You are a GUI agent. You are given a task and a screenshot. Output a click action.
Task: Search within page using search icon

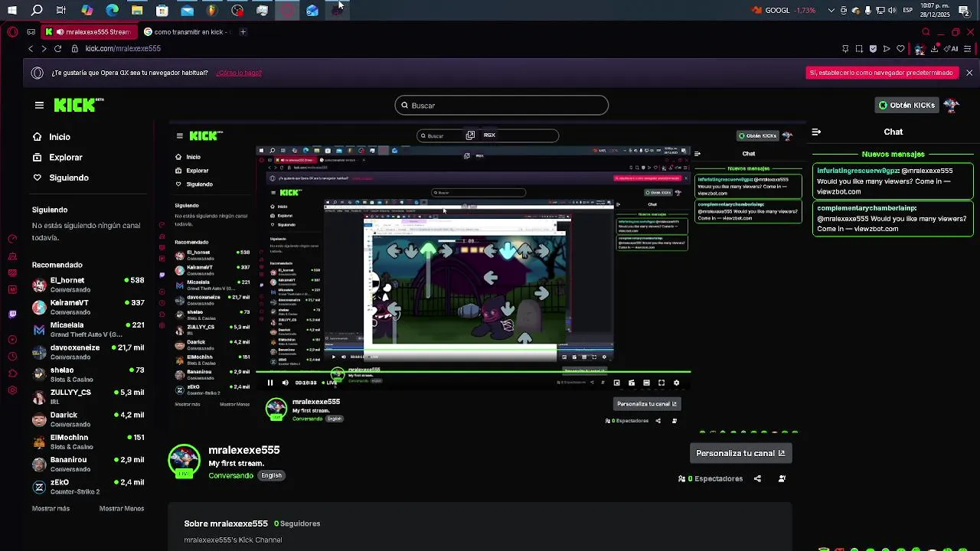926,32
